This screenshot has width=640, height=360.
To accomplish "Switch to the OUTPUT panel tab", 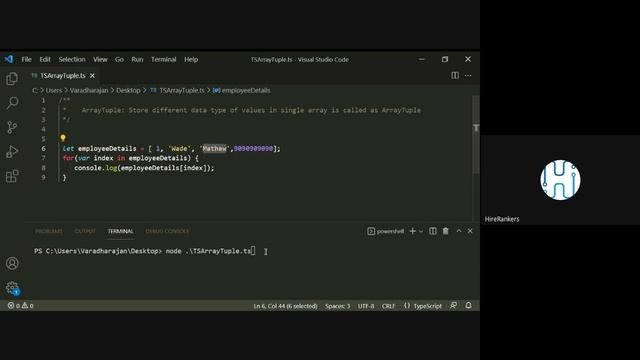I will (85, 231).
